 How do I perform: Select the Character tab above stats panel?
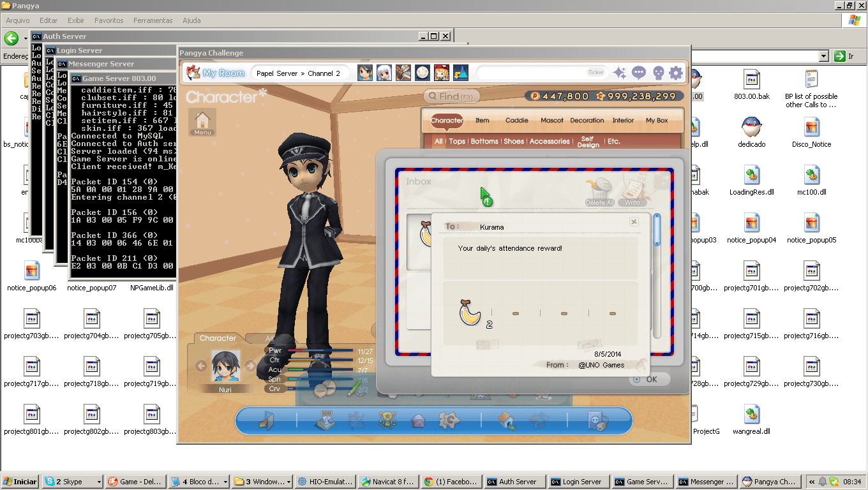point(218,338)
